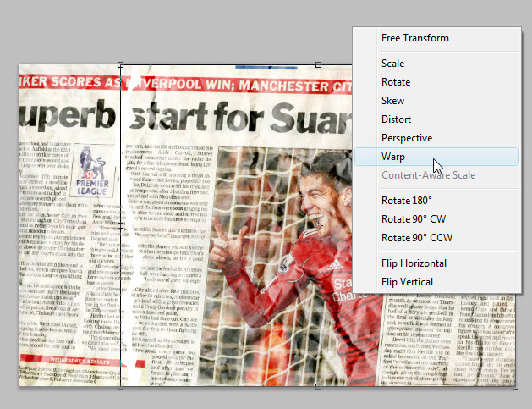532x409 pixels.
Task: Select the Scale transform option
Action: 436,64
